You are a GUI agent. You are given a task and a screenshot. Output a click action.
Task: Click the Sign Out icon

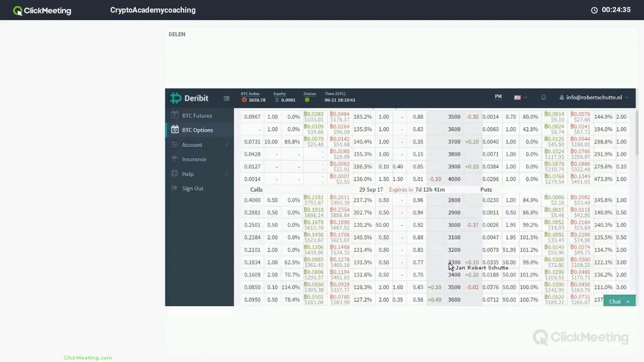tap(174, 188)
